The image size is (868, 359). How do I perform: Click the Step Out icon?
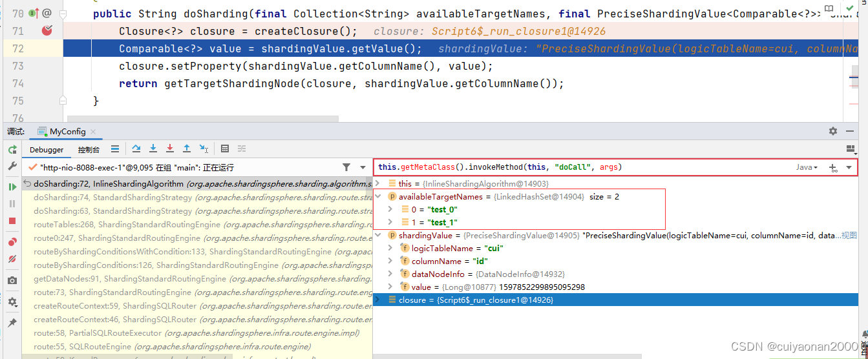click(187, 149)
